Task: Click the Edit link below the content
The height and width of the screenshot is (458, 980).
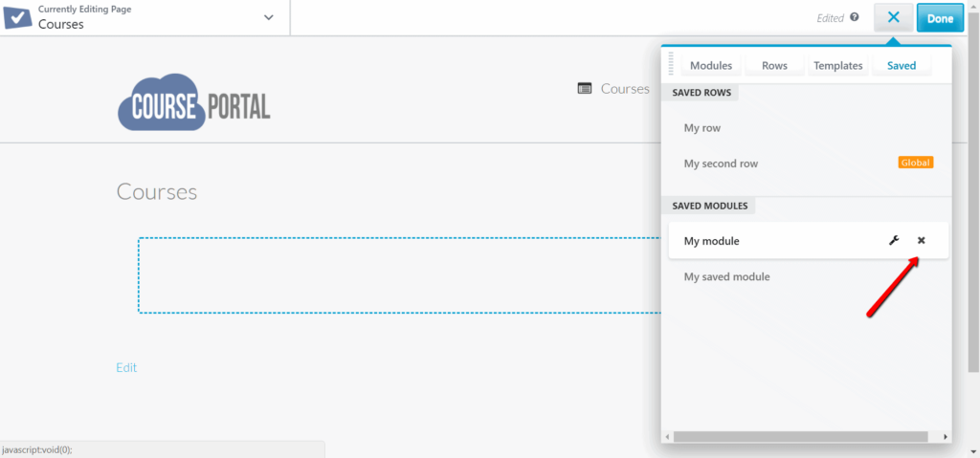Action: pyautogui.click(x=126, y=367)
